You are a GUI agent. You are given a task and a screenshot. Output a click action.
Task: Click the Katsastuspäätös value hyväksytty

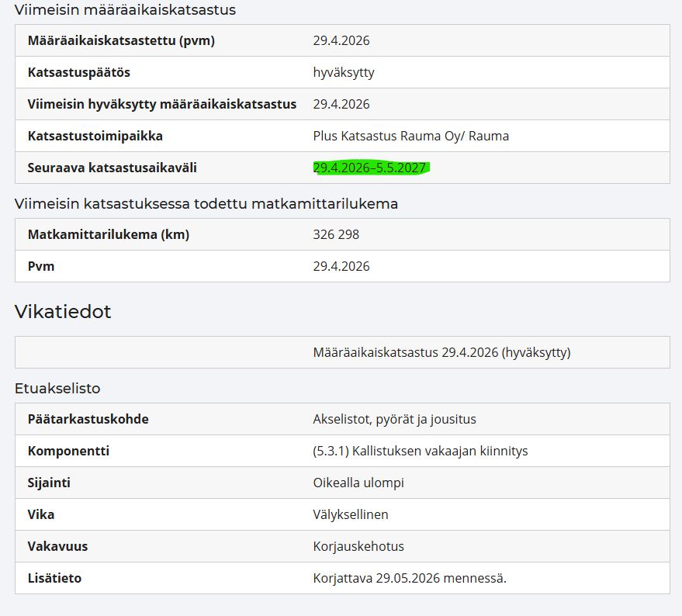(x=344, y=73)
